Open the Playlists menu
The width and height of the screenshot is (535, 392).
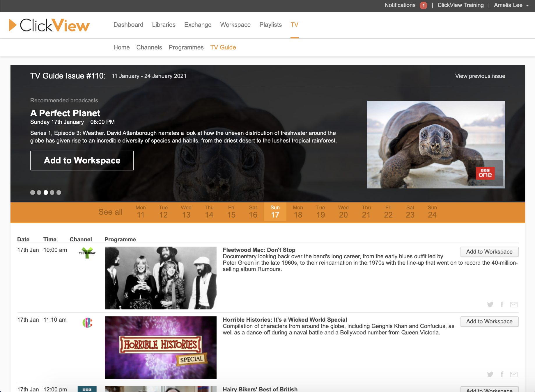pyautogui.click(x=270, y=25)
